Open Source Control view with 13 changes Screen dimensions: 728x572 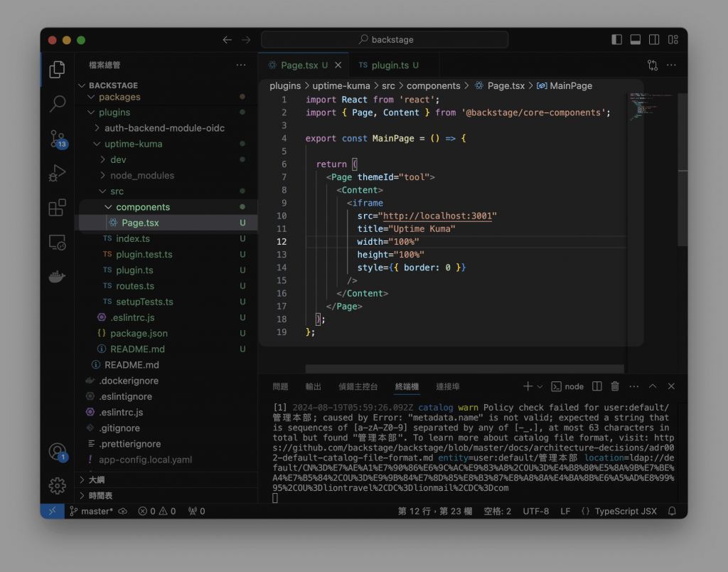(x=58, y=139)
